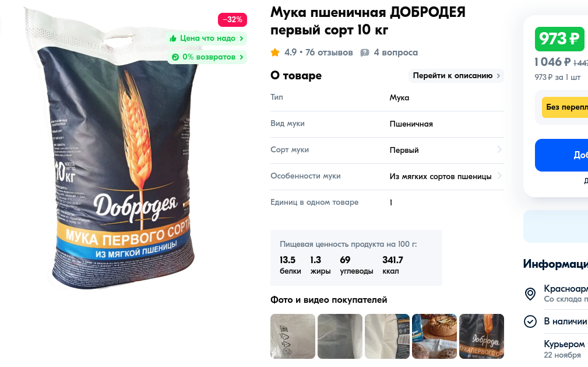Screen dimensions: 588x367
Task: Click the green 973 ₽ price button
Action: (559, 39)
